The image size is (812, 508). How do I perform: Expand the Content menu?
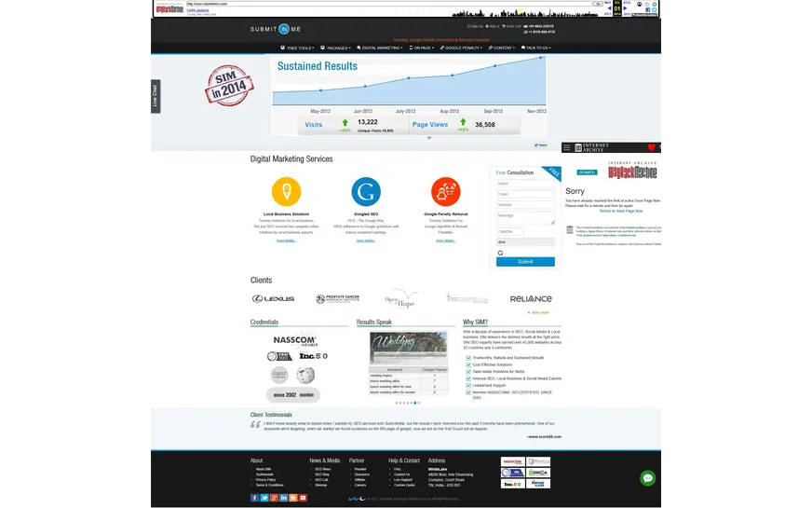point(502,48)
